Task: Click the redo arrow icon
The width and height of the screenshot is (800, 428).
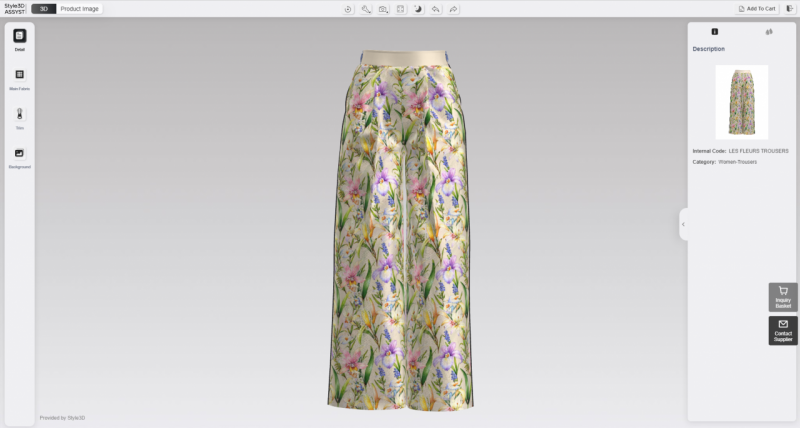Action: [453, 8]
